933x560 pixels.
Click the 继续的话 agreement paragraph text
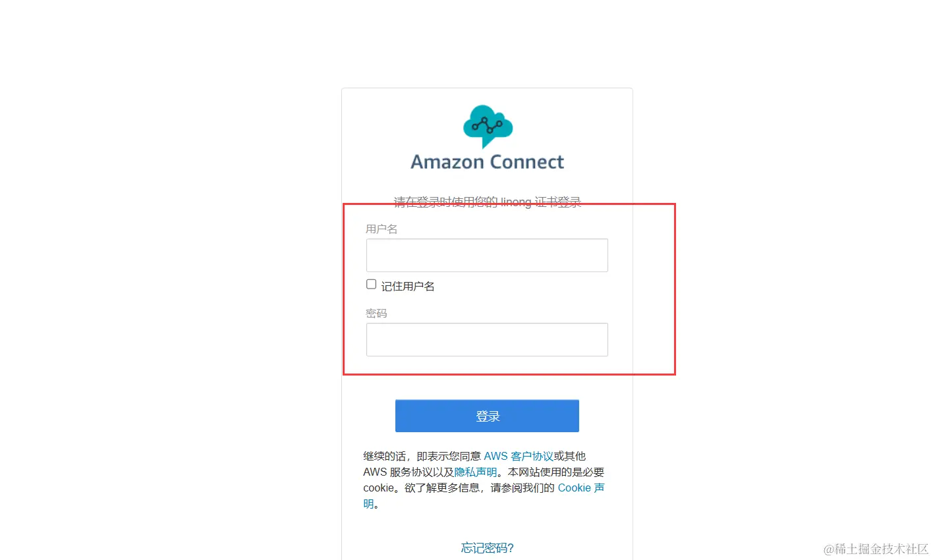[484, 480]
